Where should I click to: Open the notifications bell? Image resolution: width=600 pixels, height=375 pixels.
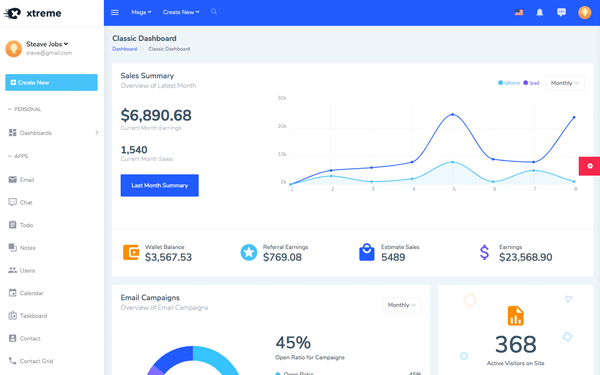coord(540,13)
